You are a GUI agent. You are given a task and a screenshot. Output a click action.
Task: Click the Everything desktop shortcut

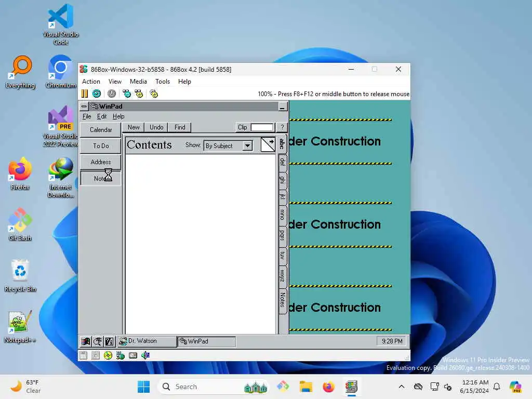[20, 72]
